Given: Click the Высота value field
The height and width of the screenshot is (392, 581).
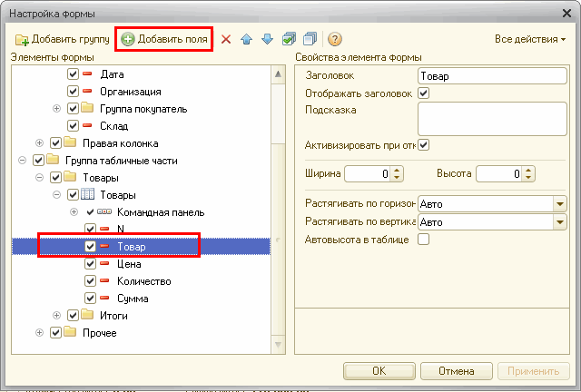Looking at the screenshot, I should pos(499,174).
